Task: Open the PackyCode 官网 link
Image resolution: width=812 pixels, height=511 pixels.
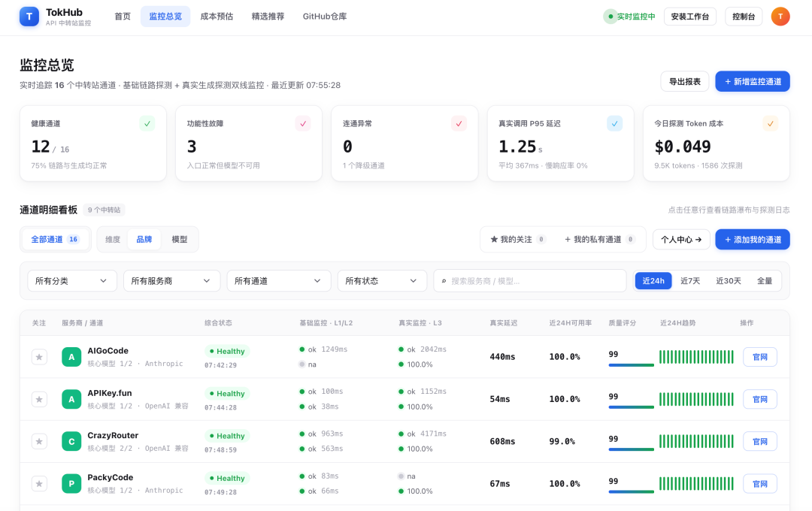Action: click(x=759, y=483)
